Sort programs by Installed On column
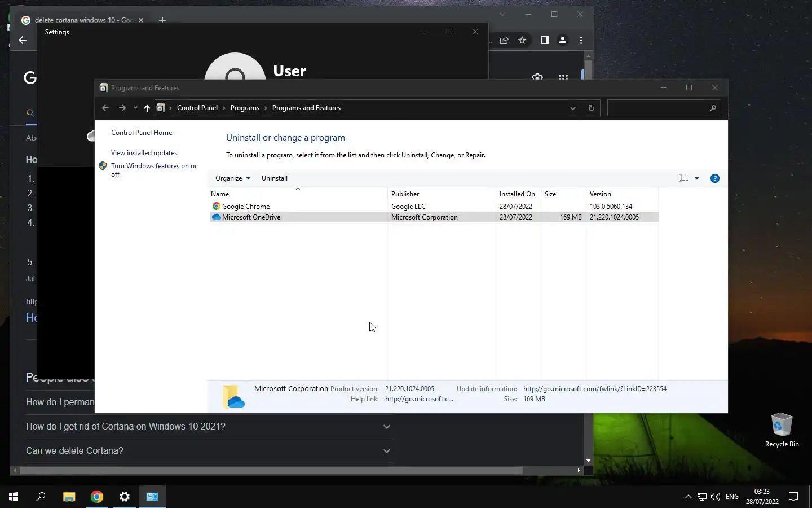Image resolution: width=812 pixels, height=508 pixels. (518, 194)
